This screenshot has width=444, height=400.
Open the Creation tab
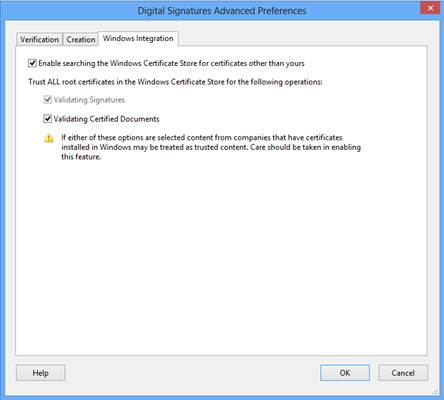[x=81, y=39]
